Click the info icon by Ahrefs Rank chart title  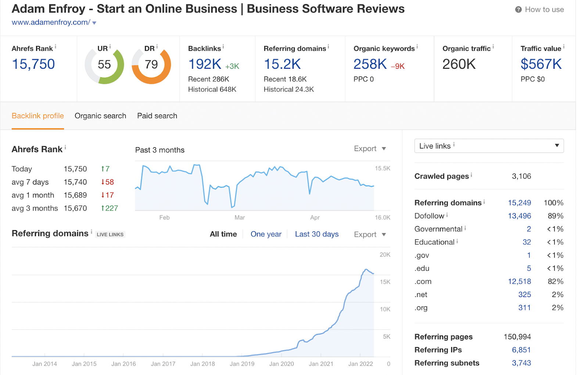coord(65,147)
